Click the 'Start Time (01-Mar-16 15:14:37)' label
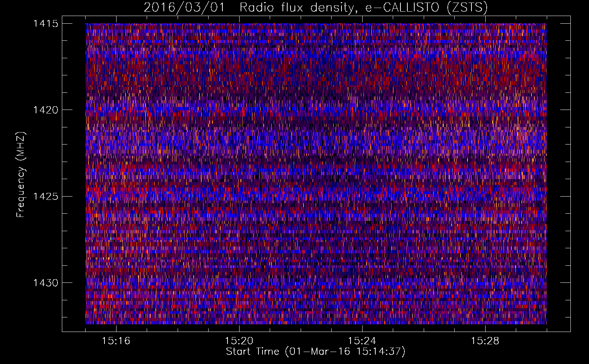 pyautogui.click(x=316, y=352)
